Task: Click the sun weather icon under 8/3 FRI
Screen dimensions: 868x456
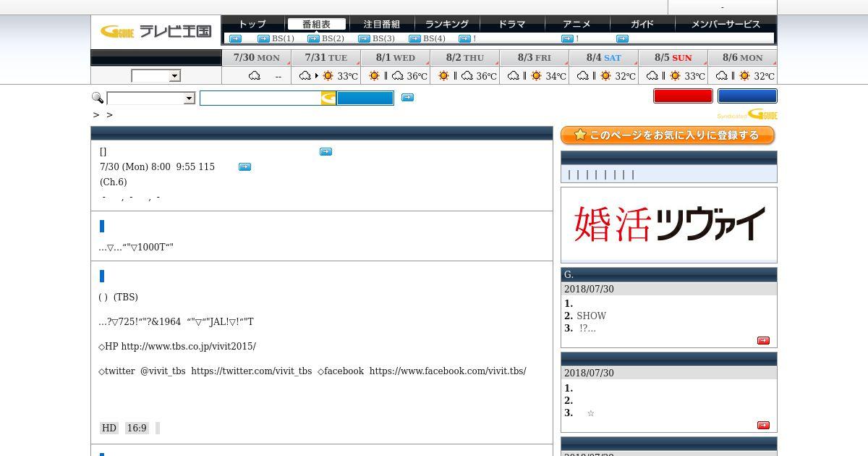Action: point(537,76)
